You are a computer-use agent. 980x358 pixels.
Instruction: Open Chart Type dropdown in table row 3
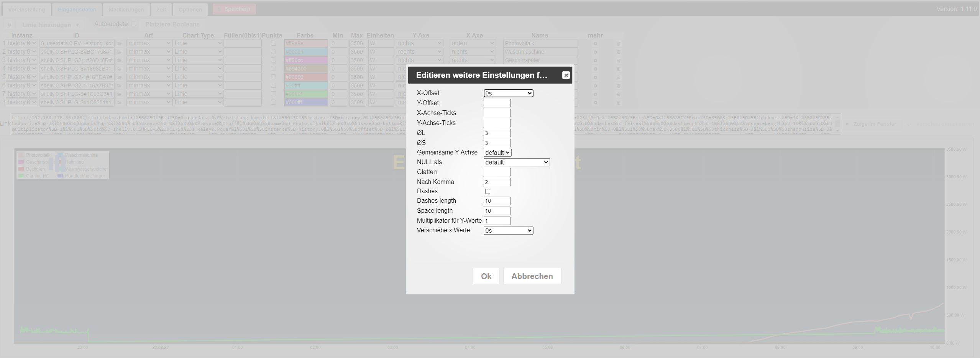(198, 60)
